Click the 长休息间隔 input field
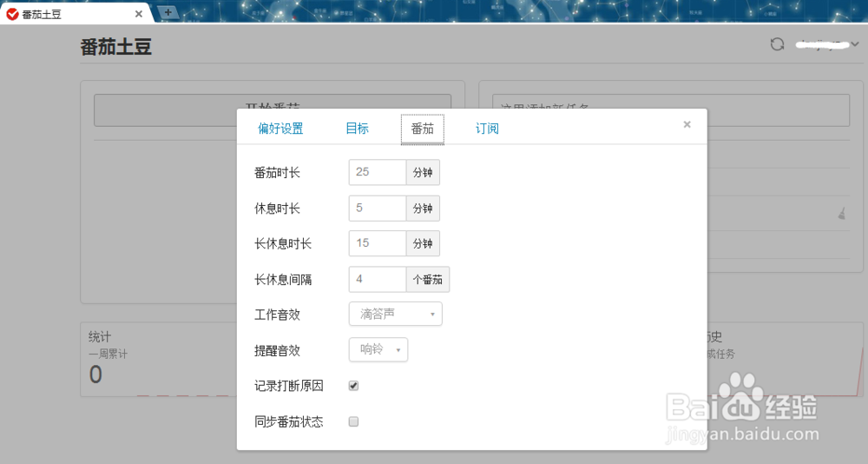Viewport: 868px width, 464px height. click(x=378, y=279)
